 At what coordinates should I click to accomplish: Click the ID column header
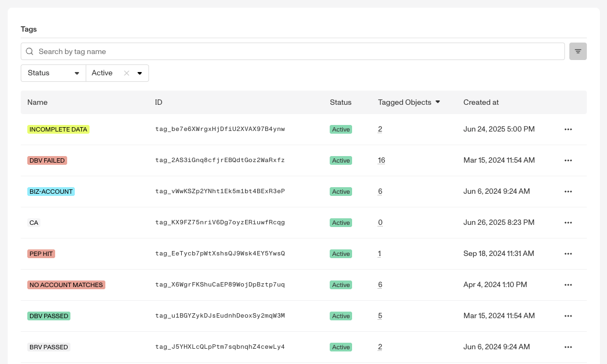(x=158, y=102)
